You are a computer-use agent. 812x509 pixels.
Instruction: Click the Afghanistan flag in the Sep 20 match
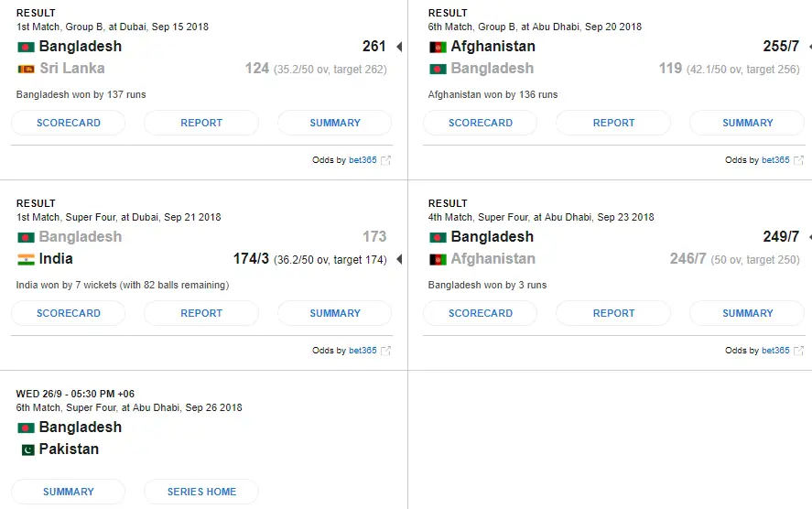438,47
